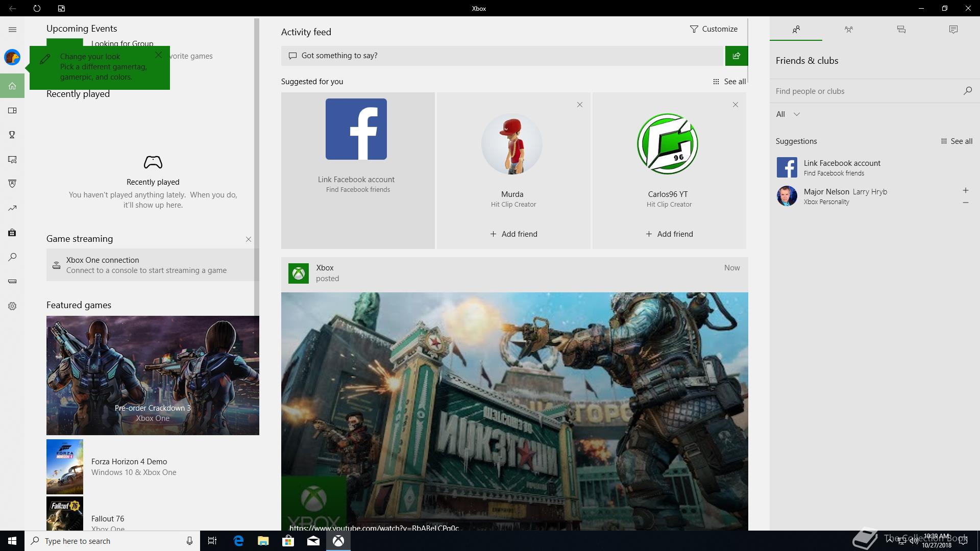
Task: Click left panel vertical scrollbar
Action: pos(257,167)
